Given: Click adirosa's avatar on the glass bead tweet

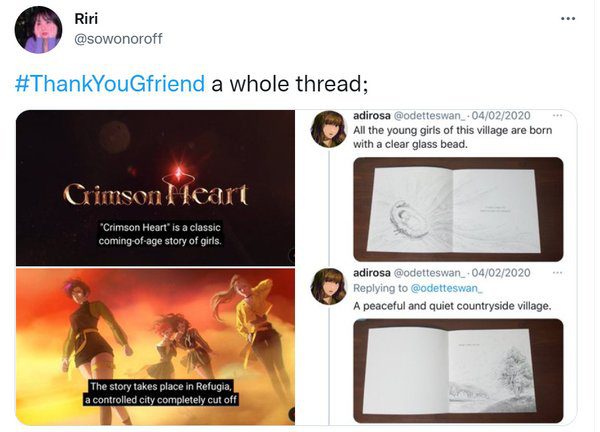Looking at the screenshot, I should 328,129.
